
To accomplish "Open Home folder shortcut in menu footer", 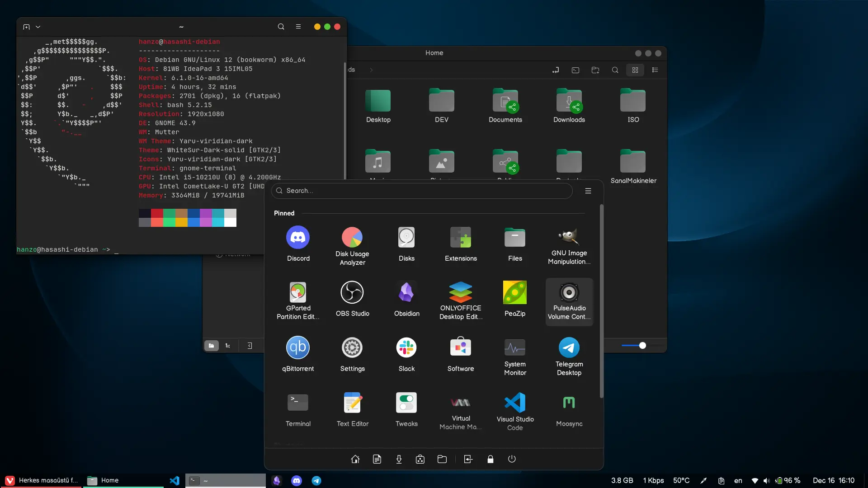I will (x=355, y=459).
